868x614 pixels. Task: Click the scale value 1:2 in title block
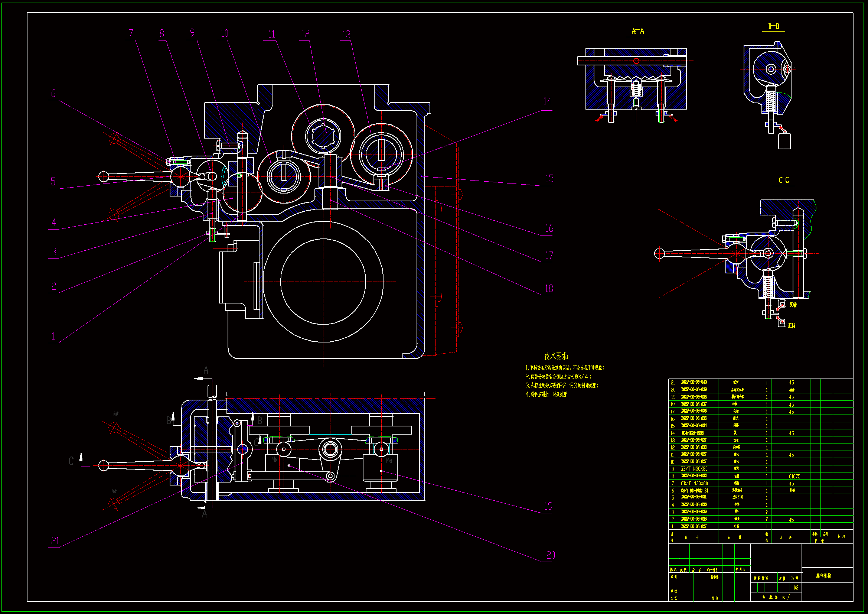(x=795, y=588)
